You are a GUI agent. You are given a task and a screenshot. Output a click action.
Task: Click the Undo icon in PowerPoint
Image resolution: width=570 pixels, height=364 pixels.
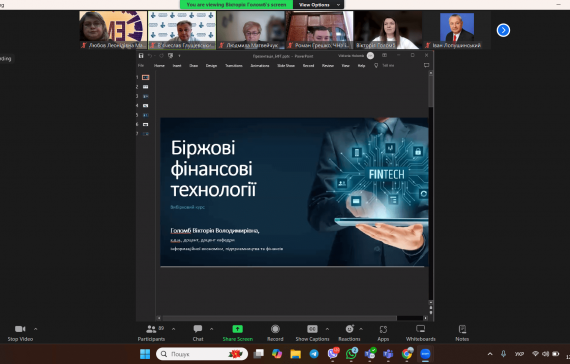click(150, 56)
